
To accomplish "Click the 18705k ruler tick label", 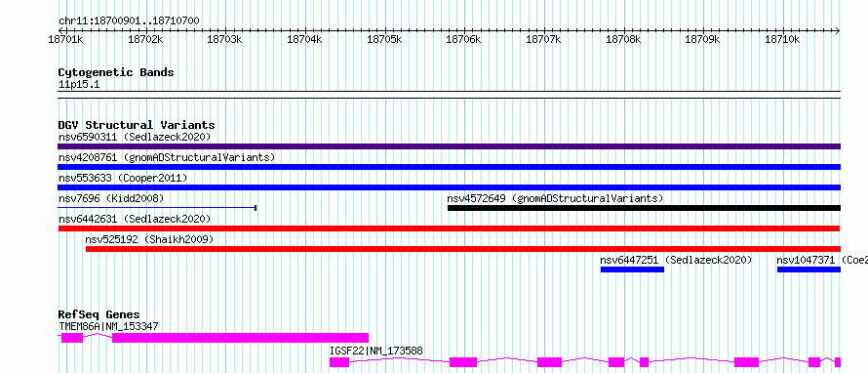I will (384, 40).
